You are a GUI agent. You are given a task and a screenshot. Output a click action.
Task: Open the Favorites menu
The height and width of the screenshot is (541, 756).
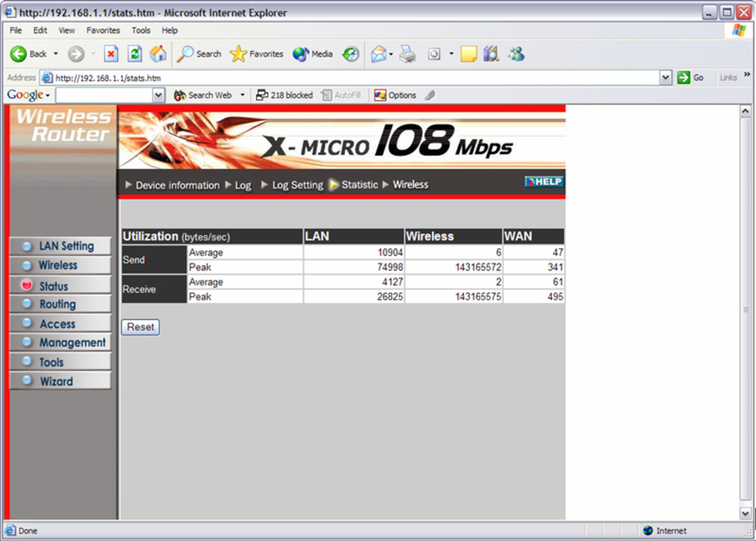(103, 30)
